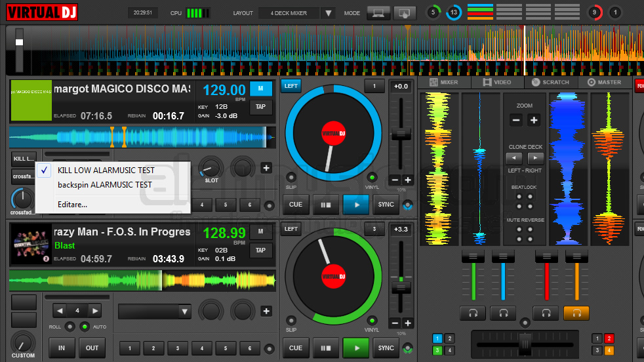Increase pitch with plus on deck 3
644x362 pixels.
pos(408,323)
